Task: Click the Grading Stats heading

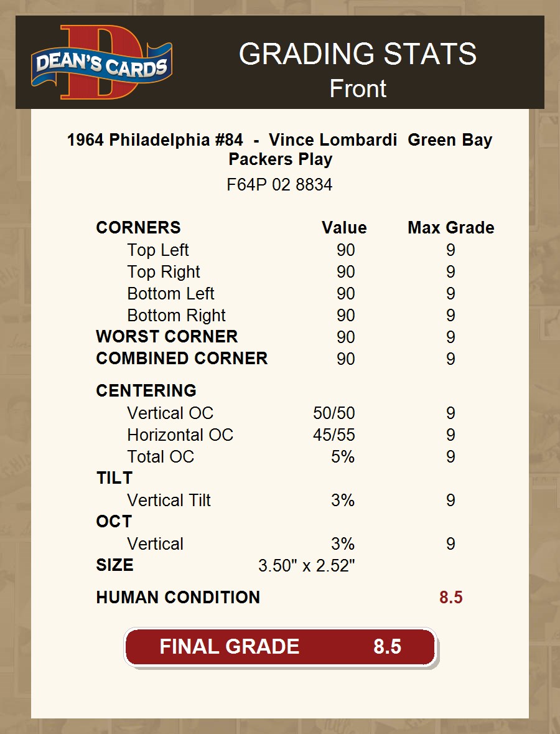Action: 357,55
